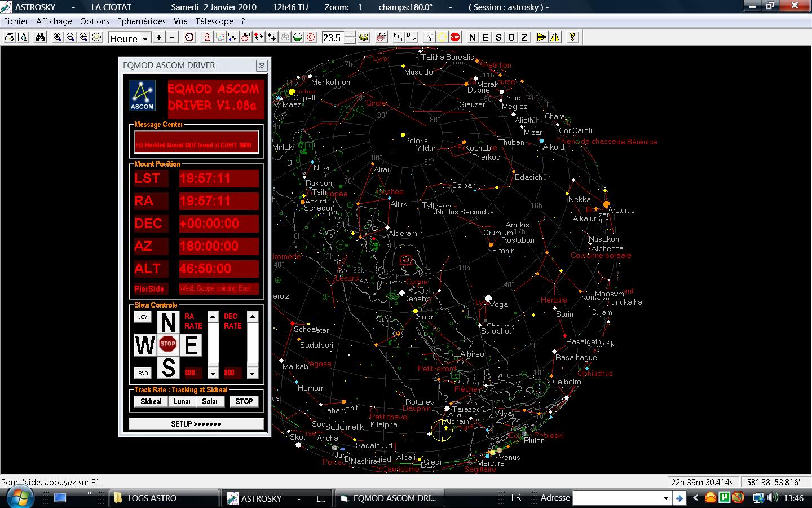The image size is (812, 508).
Task: Click the previous zoom magnifier icon
Action: pos(83,37)
